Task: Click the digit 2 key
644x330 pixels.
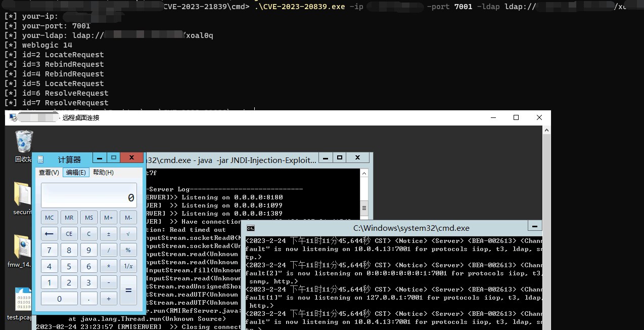Action: (x=69, y=282)
